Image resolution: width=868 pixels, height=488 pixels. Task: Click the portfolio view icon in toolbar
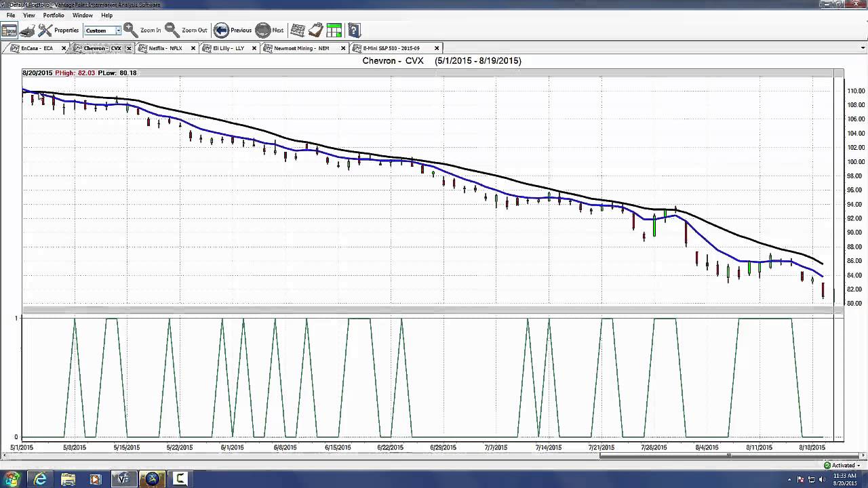point(9,30)
